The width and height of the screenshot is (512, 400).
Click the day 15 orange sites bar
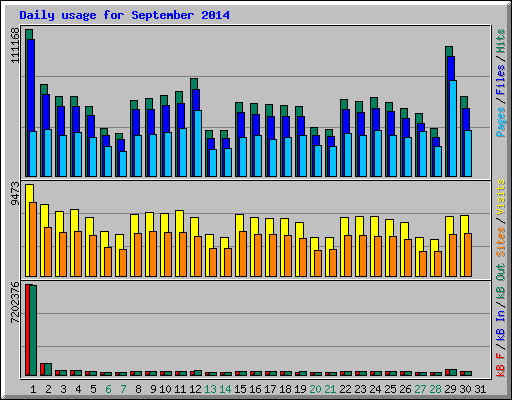click(x=243, y=254)
